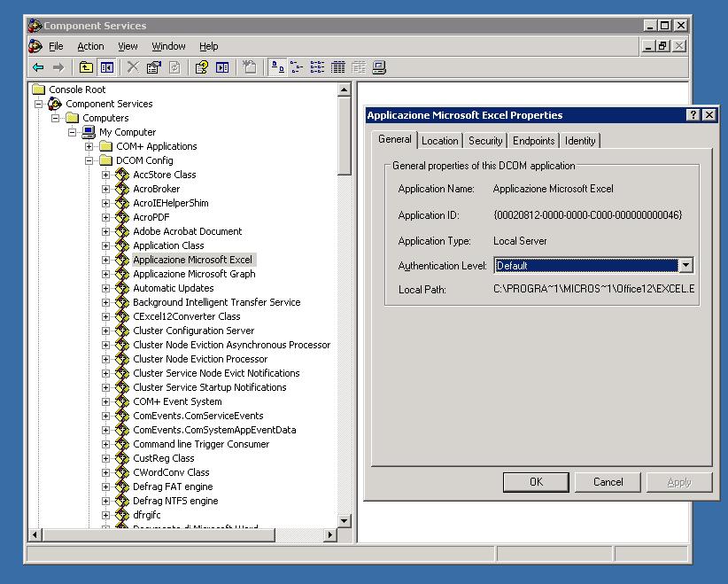
Task: Click the OK button
Action: 536,482
